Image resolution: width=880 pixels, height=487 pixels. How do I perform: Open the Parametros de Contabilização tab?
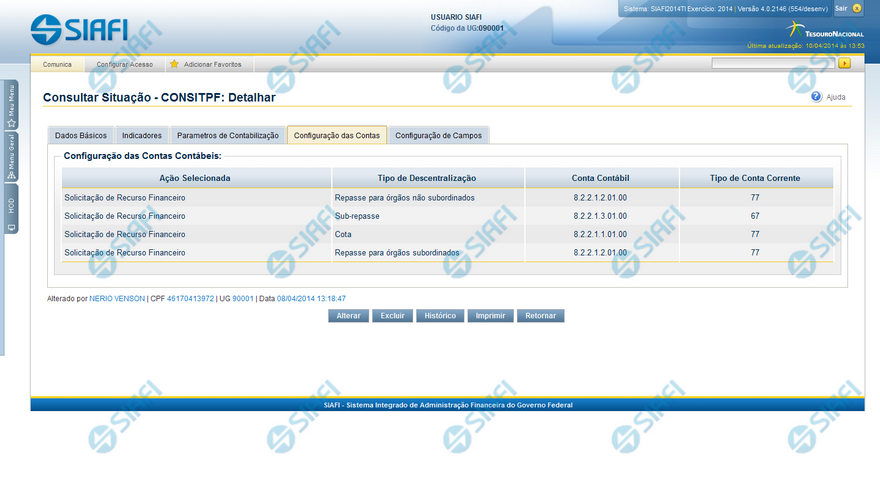click(228, 135)
